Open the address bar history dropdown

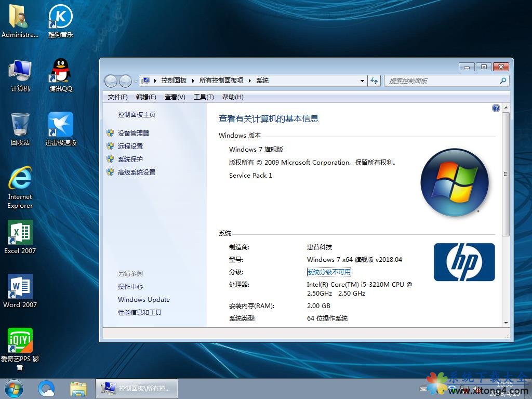tap(362, 81)
